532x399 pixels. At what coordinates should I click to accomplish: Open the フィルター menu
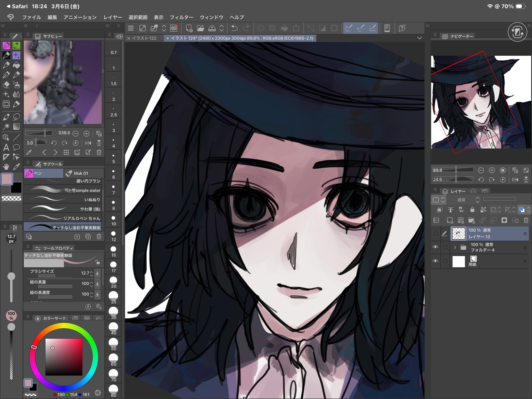coord(181,17)
